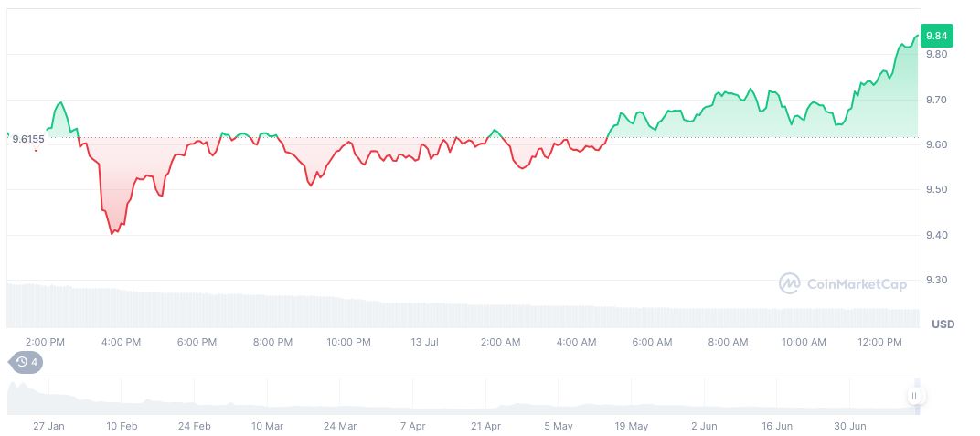
Task: Click the 2:00 AM time axis label
Action: (x=500, y=342)
